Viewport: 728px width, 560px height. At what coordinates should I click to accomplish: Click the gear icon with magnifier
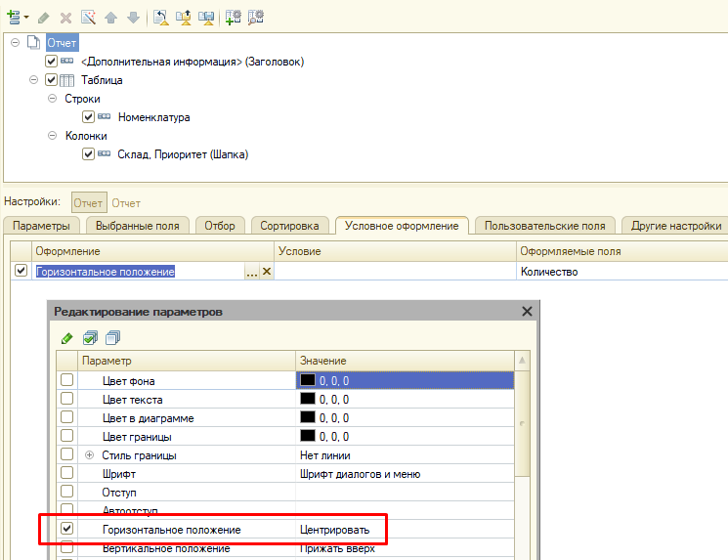(x=256, y=18)
